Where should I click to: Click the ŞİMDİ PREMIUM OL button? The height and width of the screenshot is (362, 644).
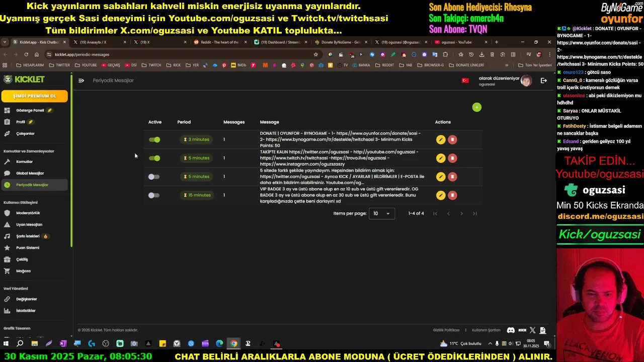coord(34,96)
